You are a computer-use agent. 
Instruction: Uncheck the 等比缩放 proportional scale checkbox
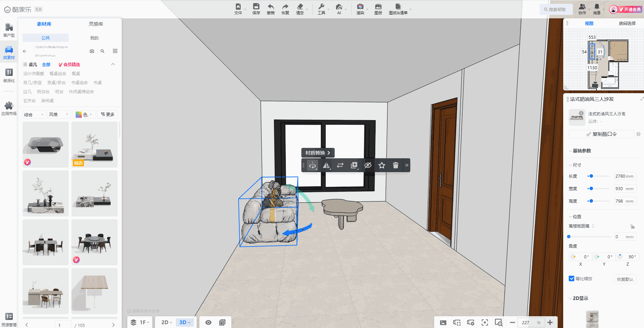tap(572, 278)
